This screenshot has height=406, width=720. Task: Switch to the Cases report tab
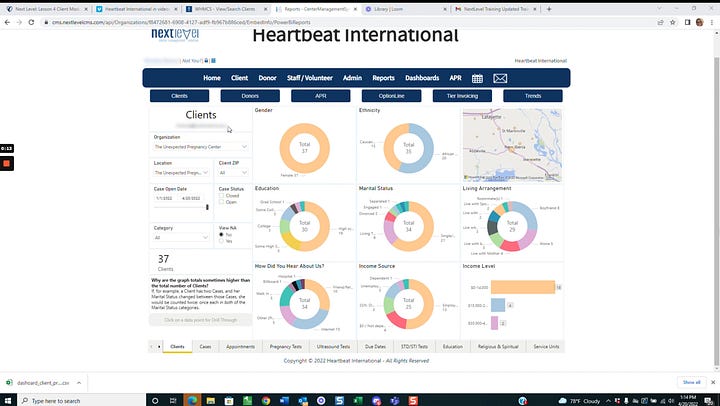coord(205,347)
